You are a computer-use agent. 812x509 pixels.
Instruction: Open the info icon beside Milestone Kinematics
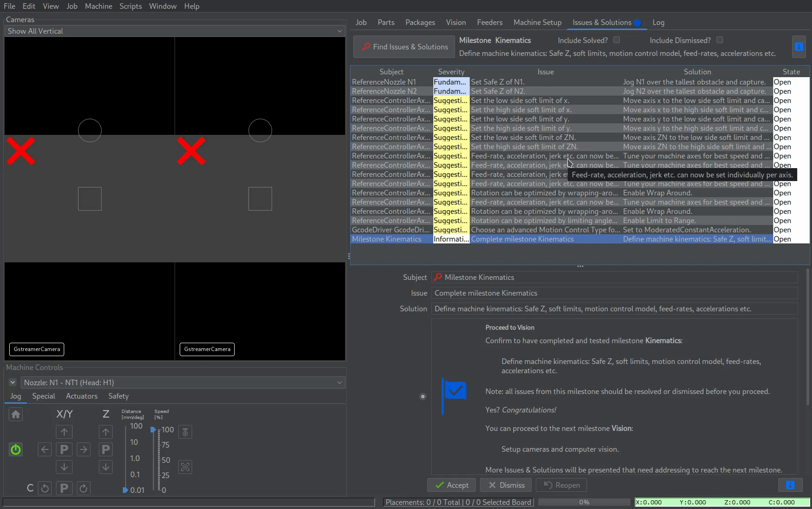click(799, 46)
